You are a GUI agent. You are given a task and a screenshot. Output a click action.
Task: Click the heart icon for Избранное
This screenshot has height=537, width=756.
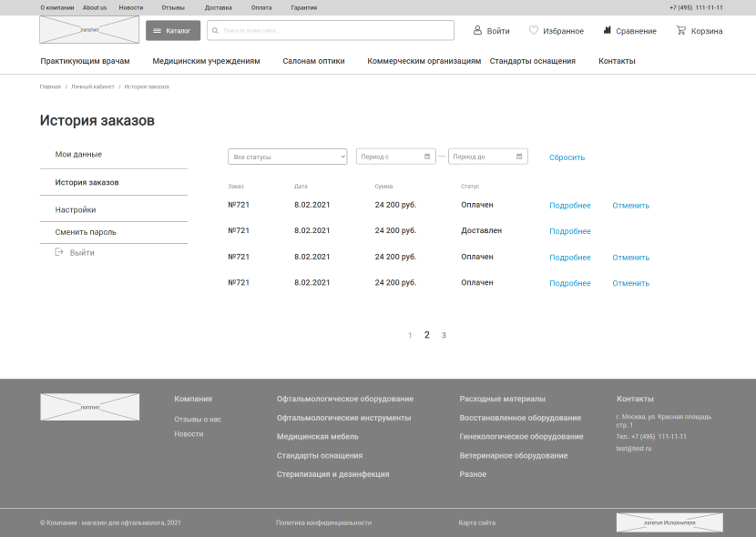pos(534,30)
